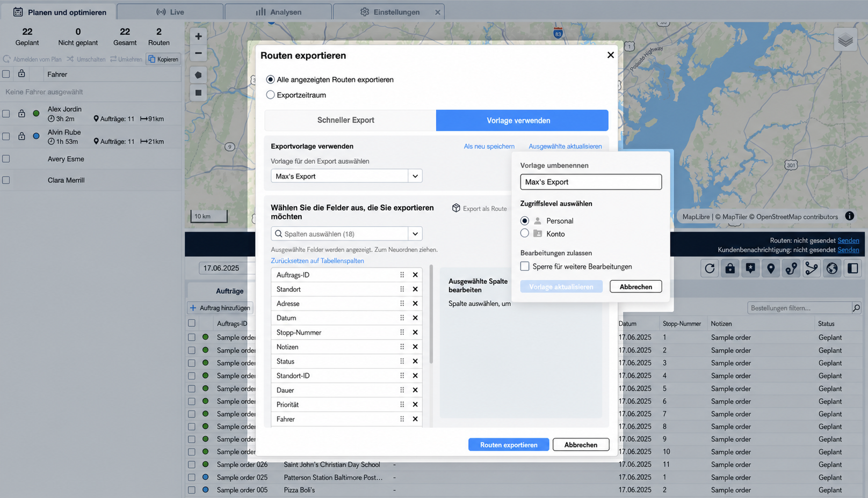Click the globe icon in route toolbar
This screenshot has width=868, height=498.
[x=832, y=268]
